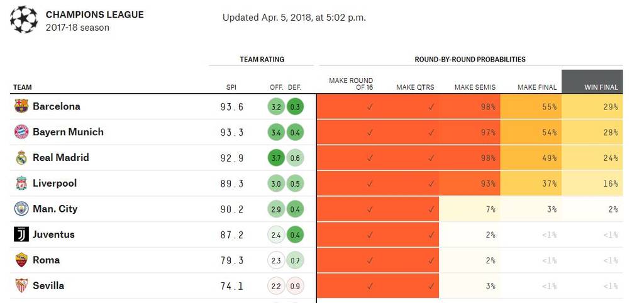Click the Champions League ball logo

pos(24,19)
